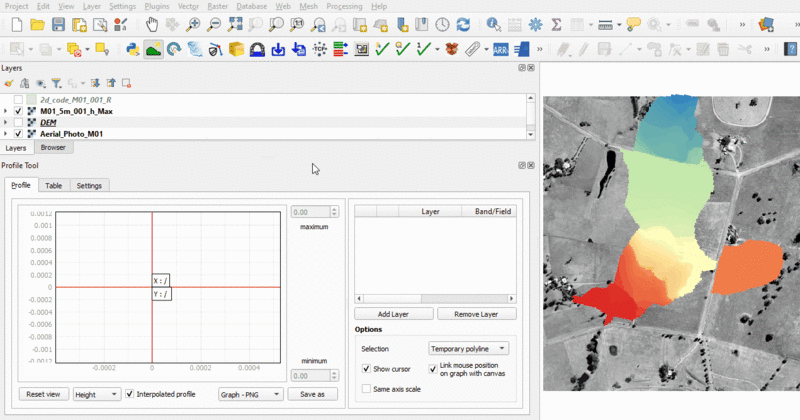This screenshot has width=800, height=420.
Task: Uncheck the M01_5m_001_h_Max layer visibility
Action: [x=19, y=111]
